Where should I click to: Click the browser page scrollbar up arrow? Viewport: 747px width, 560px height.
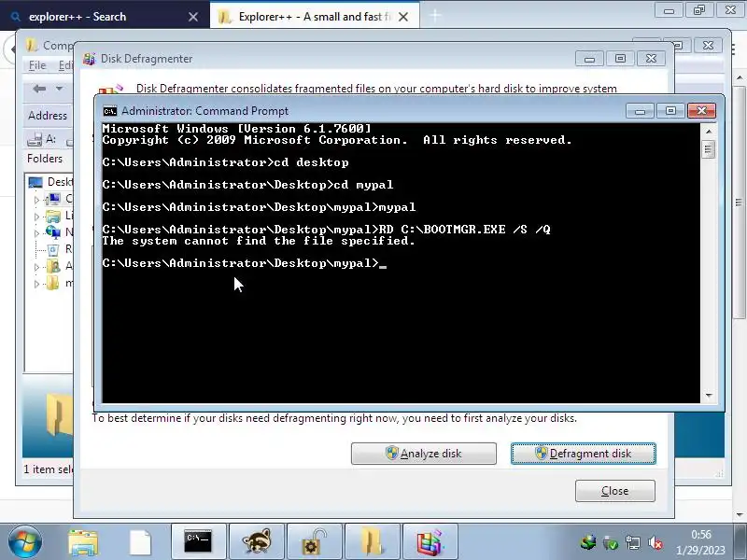click(x=740, y=77)
